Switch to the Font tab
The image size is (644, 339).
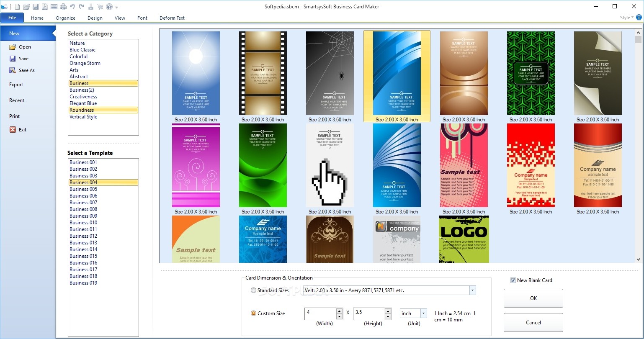142,18
